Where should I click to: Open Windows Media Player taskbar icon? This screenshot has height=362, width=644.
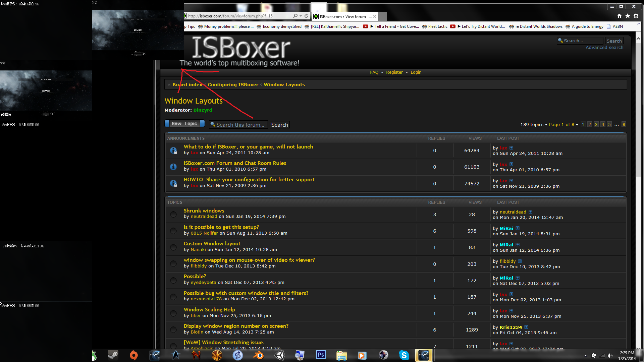coord(363,355)
